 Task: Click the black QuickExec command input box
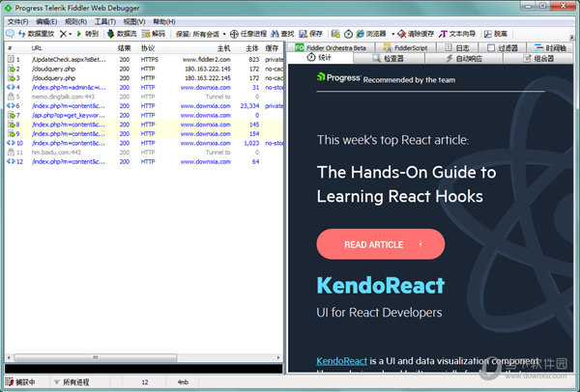point(143,369)
